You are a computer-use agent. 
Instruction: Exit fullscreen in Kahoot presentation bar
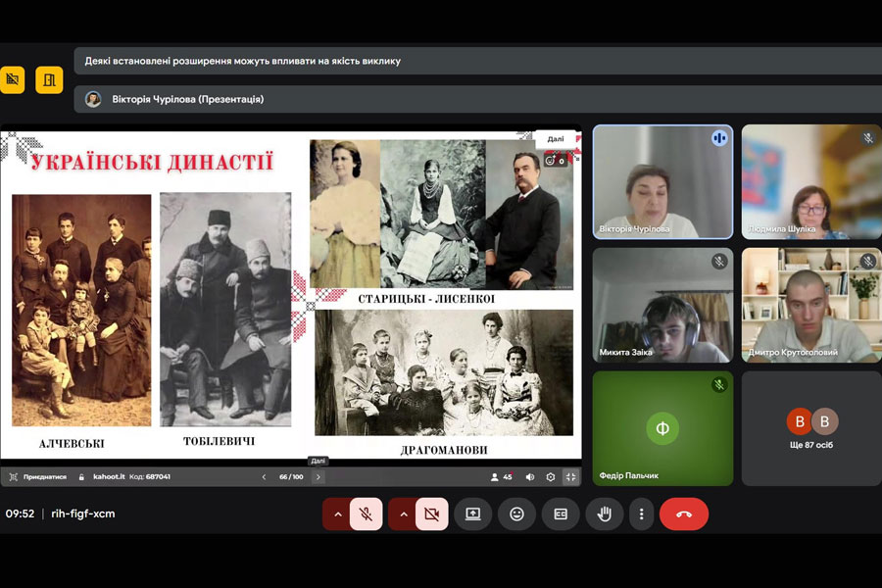[570, 477]
